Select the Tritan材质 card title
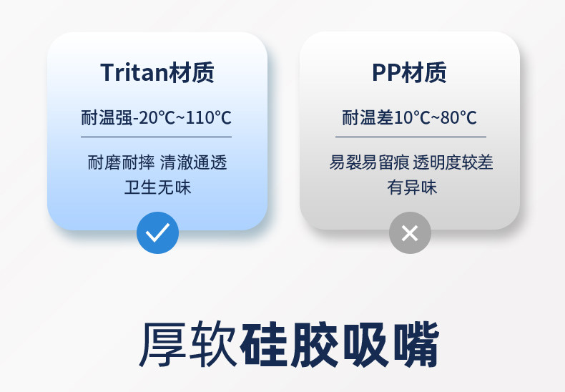 [x=157, y=72]
